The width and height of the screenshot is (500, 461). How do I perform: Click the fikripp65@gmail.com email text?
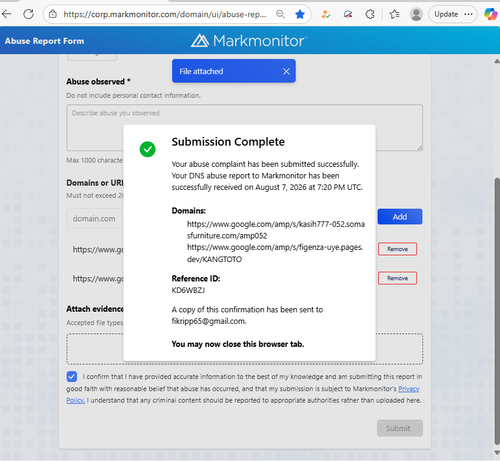click(209, 321)
